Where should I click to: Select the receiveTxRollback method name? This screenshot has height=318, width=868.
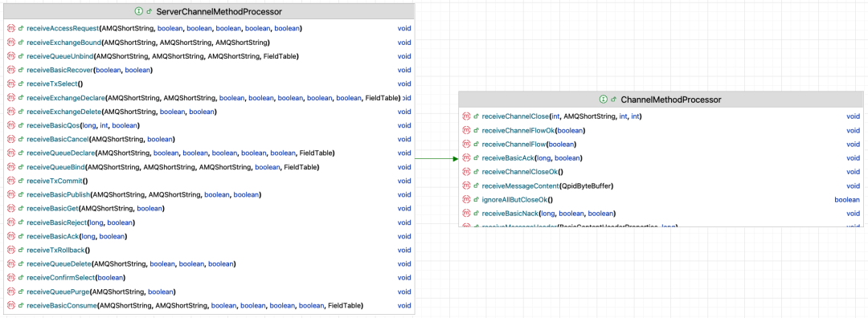tap(55, 250)
